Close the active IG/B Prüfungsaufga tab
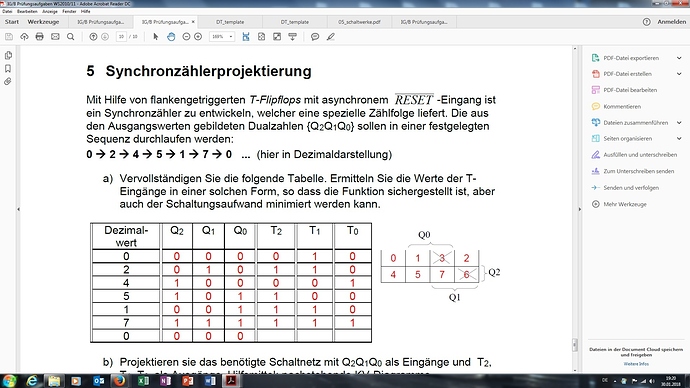 coord(193,22)
